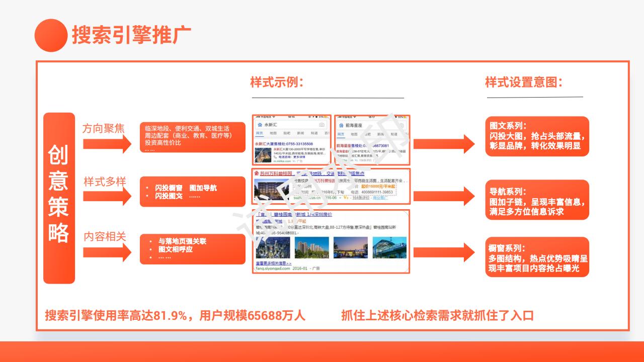
Task: Click the orange arrow under 样式多样
Action: pyautogui.click(x=107, y=195)
